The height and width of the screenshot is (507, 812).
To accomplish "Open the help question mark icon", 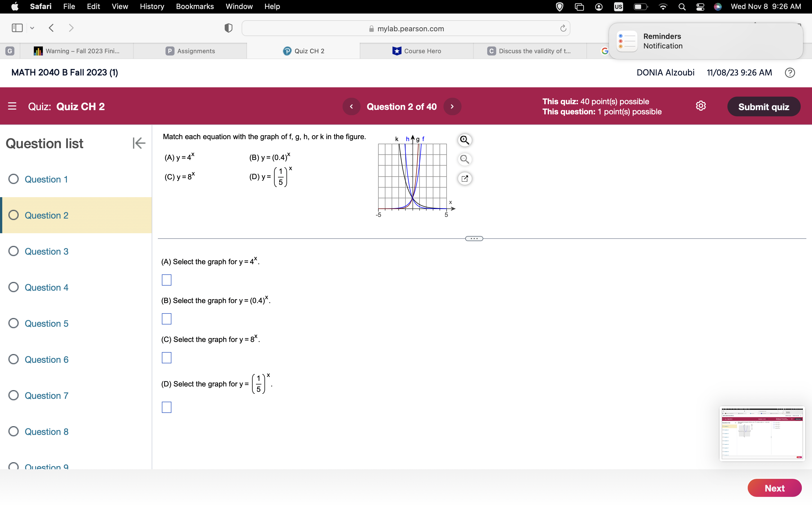I will pyautogui.click(x=790, y=72).
